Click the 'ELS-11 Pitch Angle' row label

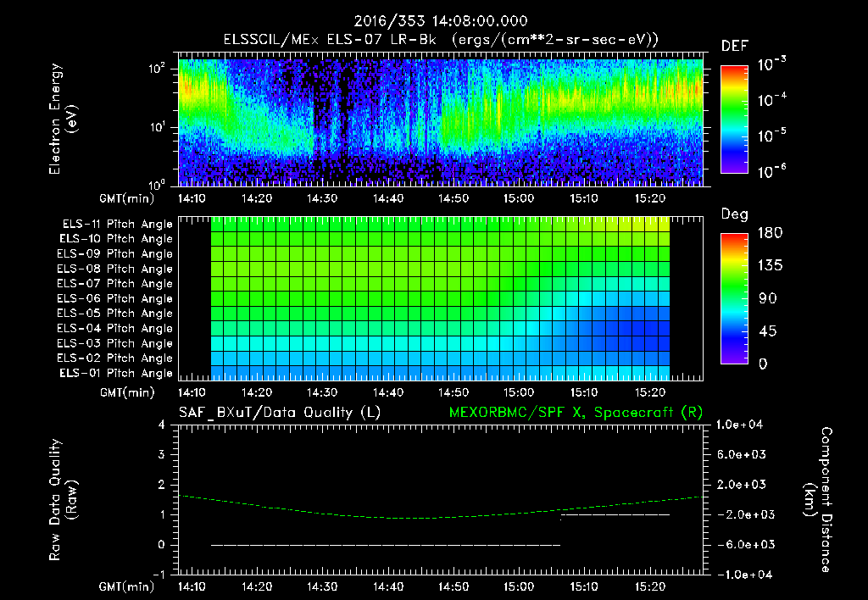tap(117, 225)
